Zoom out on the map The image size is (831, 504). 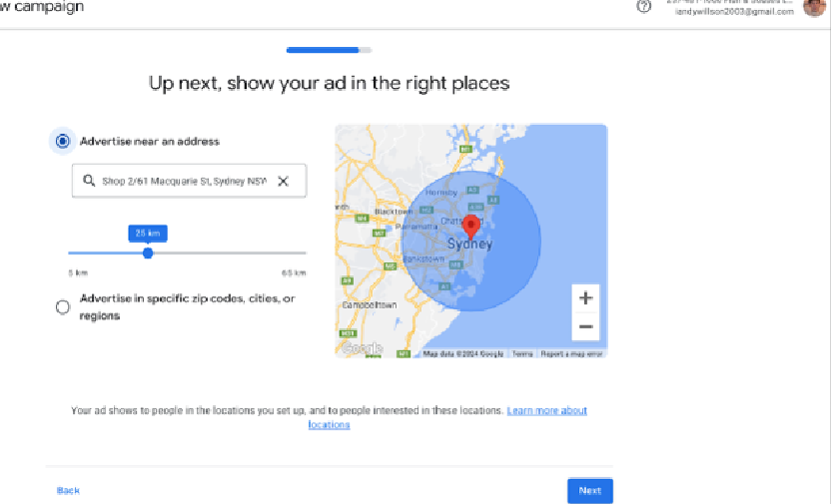pyautogui.click(x=585, y=326)
